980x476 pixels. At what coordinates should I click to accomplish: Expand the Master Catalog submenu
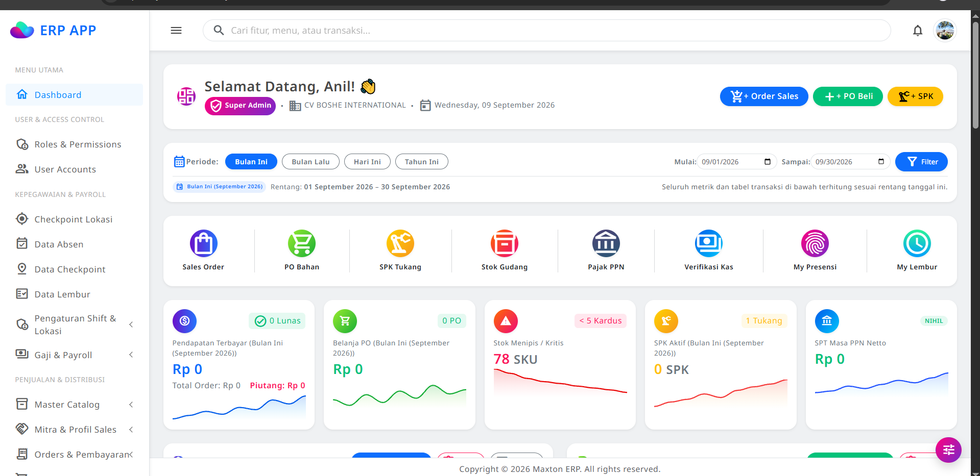coord(75,405)
